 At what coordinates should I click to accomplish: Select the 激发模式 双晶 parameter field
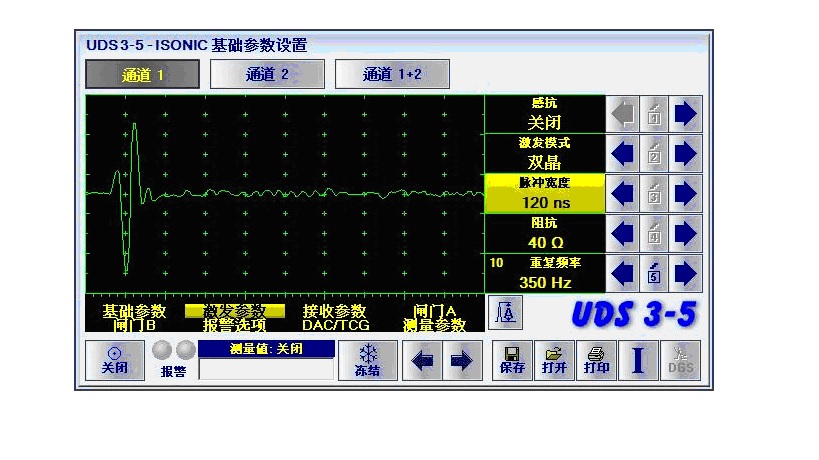(x=545, y=154)
